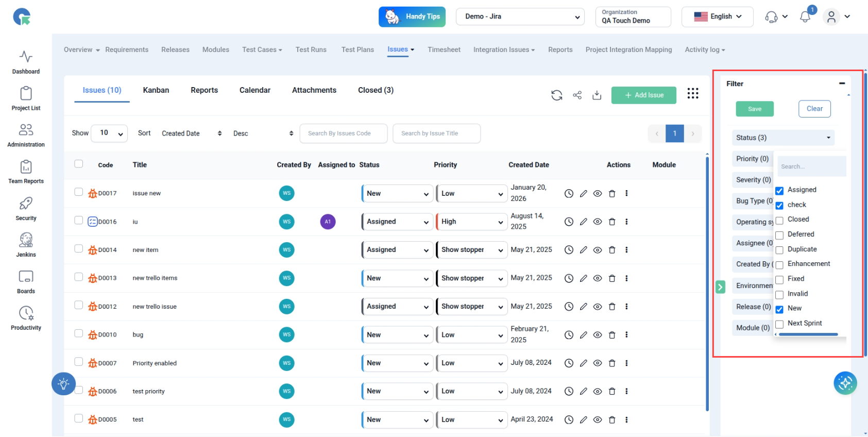The width and height of the screenshot is (868, 437).
Task: Click the refresh issues icon
Action: (556, 95)
